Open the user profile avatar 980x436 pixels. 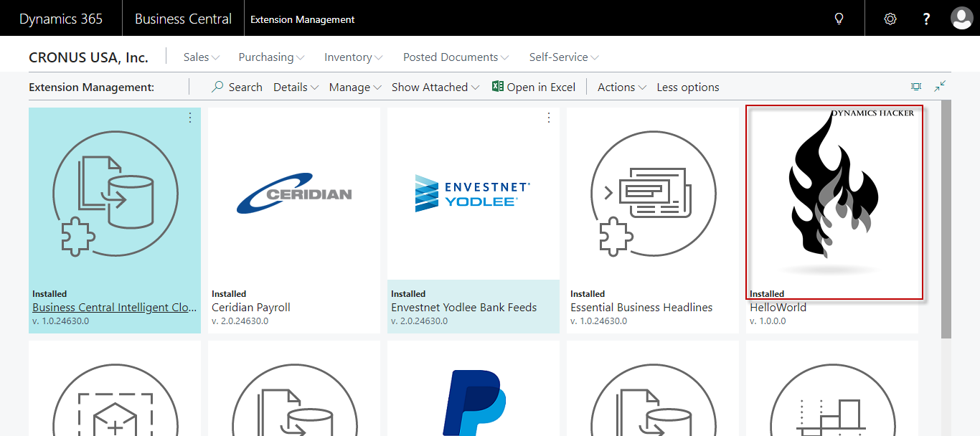[x=961, y=19]
